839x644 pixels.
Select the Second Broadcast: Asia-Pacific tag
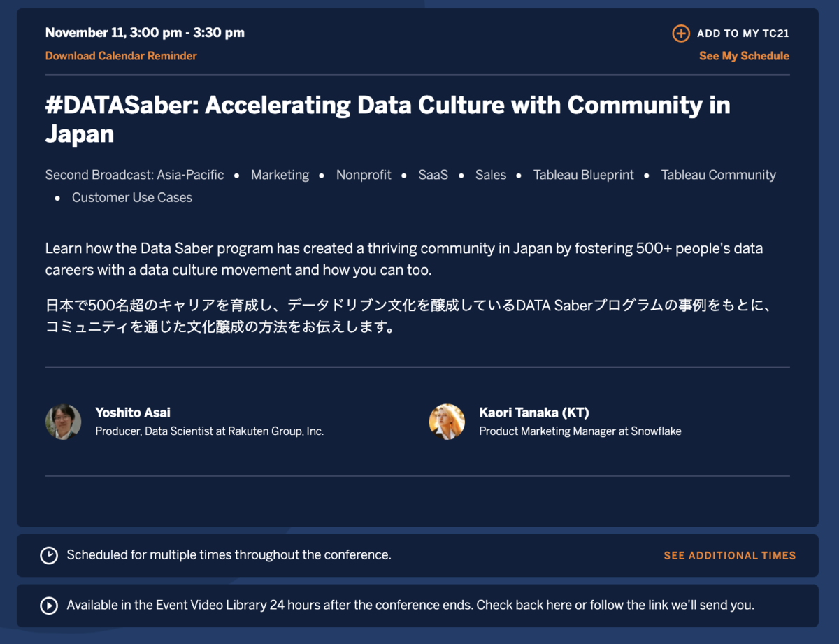pyautogui.click(x=134, y=175)
